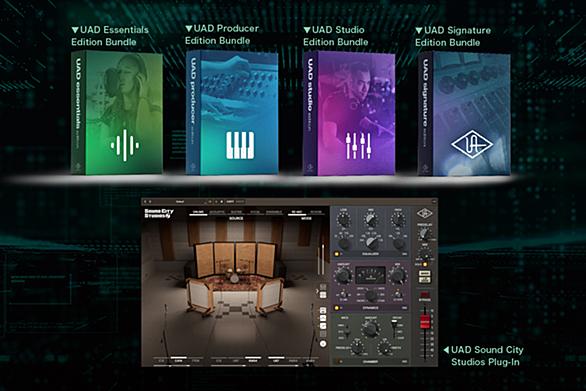
Task: Toggle the Equalizer power LED
Action: [x=337, y=254]
